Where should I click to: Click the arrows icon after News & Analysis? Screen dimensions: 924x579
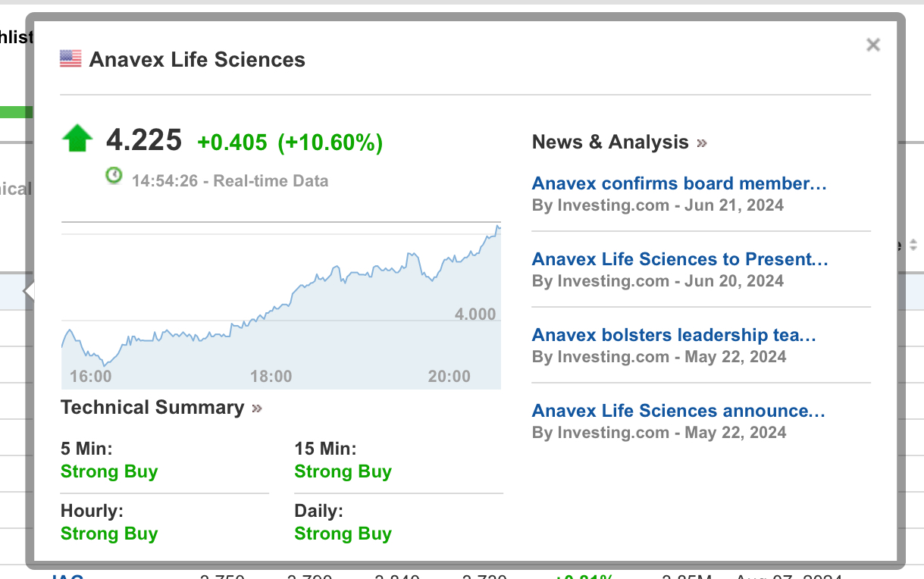[702, 142]
